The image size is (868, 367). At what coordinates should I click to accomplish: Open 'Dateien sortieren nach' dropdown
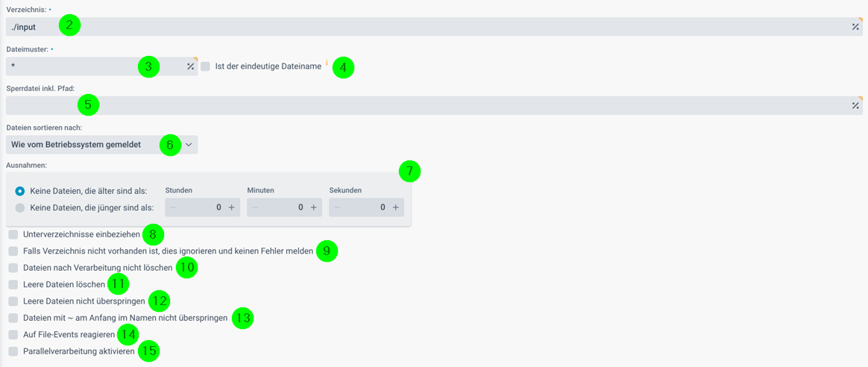[102, 145]
